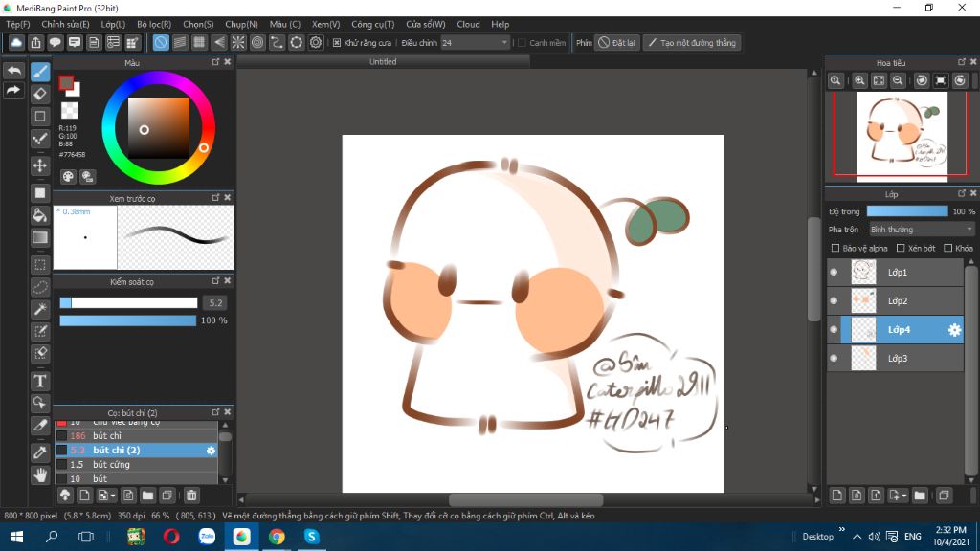
Task: Open Chrome from the taskbar
Action: tap(277, 537)
